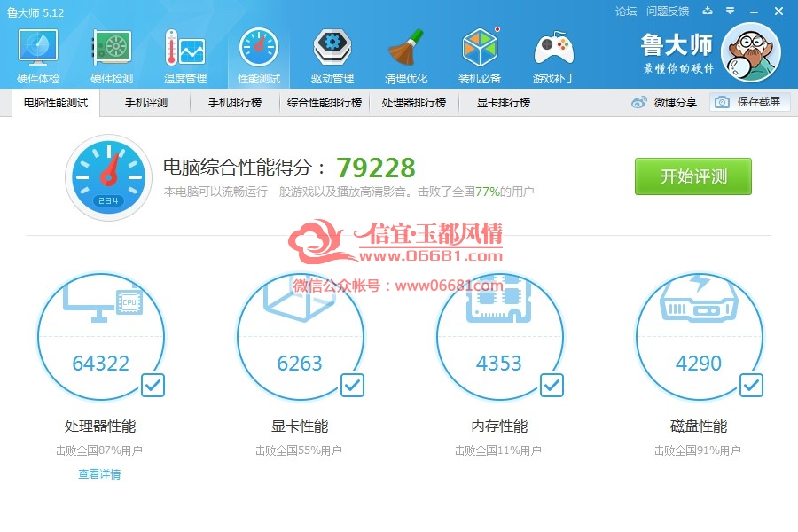This screenshot has height=532, width=798.
Task: Switch to 手机评测 tab
Action: pos(146,103)
